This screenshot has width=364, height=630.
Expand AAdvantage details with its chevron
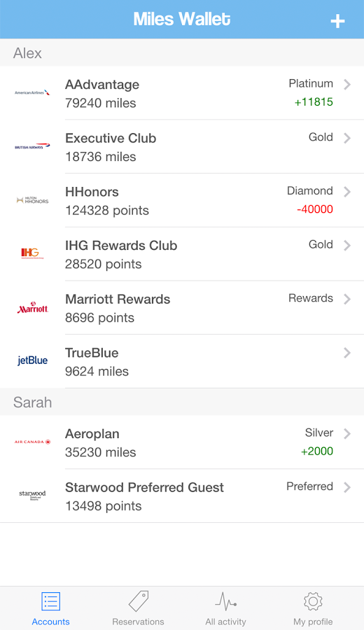(x=347, y=85)
